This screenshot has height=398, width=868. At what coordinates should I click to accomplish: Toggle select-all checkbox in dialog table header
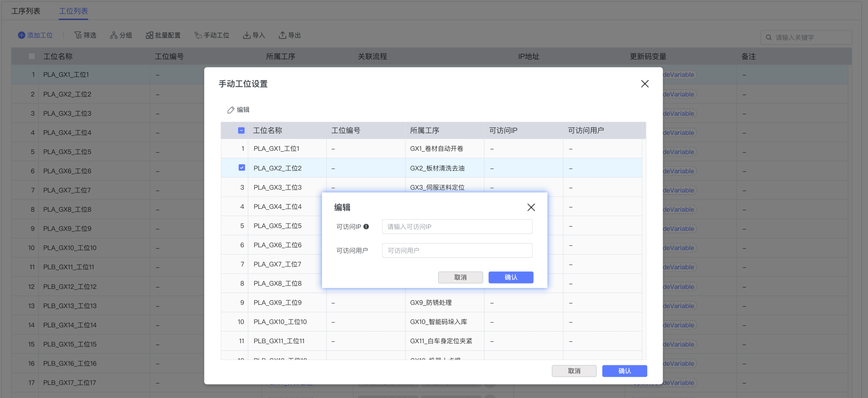[241, 131]
